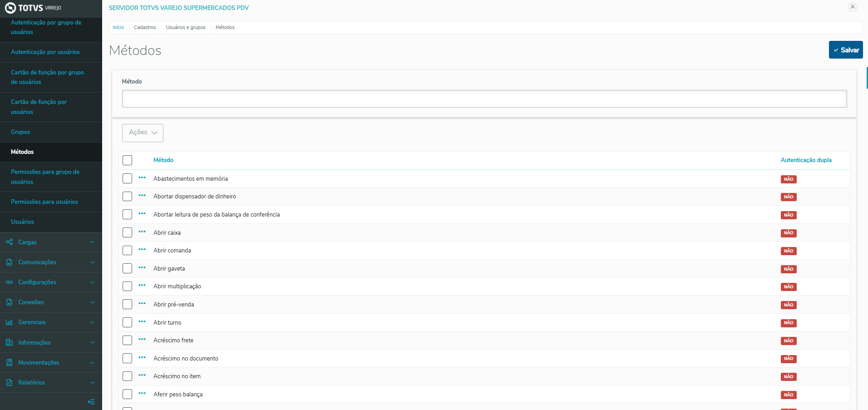Select the Abrir comanda checkbox
868x410 pixels.
pyautogui.click(x=128, y=250)
